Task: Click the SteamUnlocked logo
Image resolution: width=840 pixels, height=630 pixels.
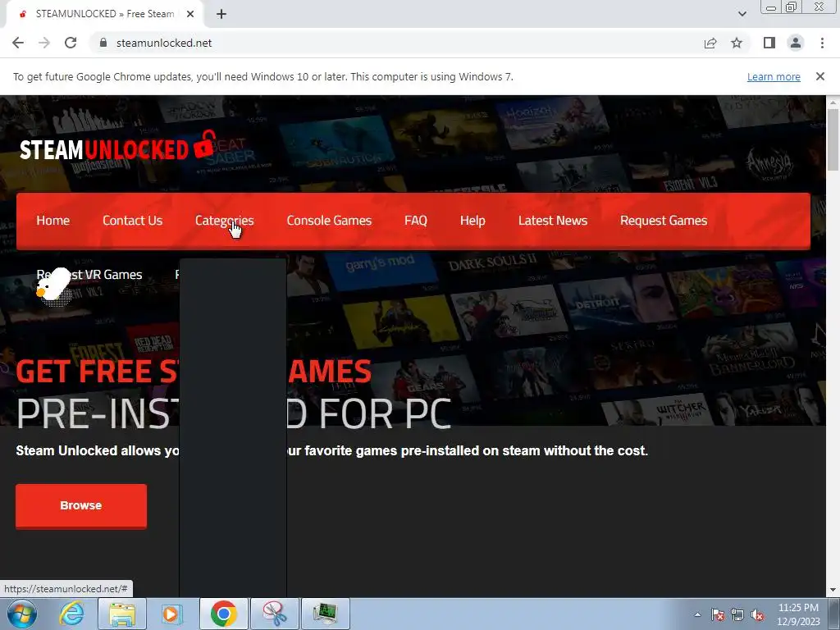Action: click(x=118, y=146)
